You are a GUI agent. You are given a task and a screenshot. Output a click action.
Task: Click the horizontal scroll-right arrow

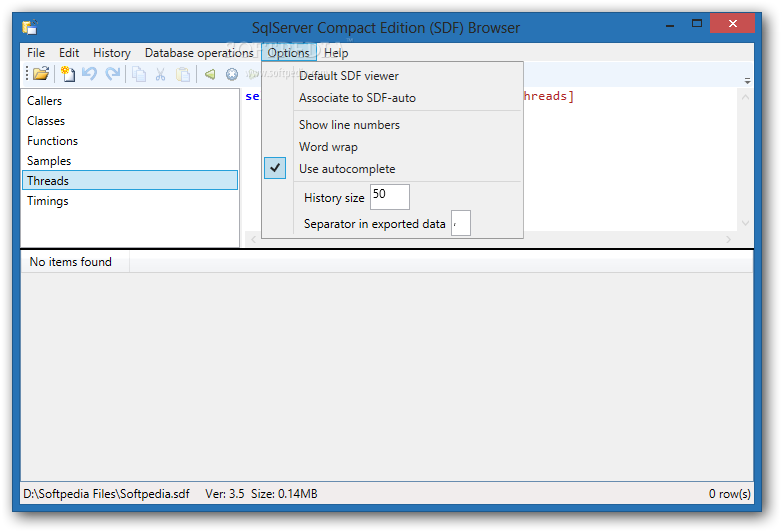(729, 240)
